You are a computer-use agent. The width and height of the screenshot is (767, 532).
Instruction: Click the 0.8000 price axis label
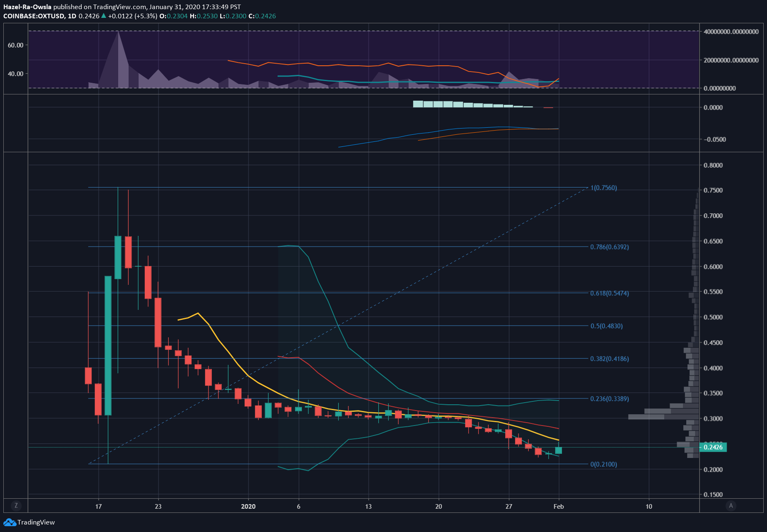713,166
